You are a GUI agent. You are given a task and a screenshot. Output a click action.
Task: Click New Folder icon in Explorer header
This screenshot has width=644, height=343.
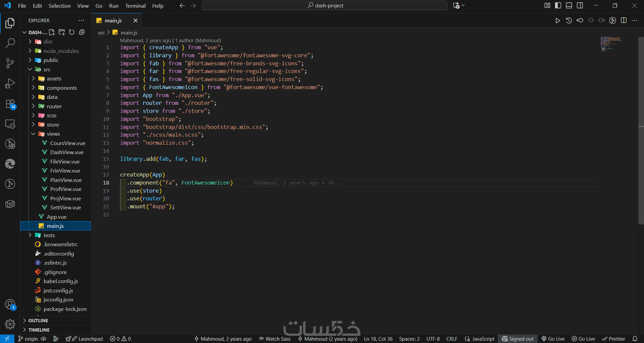[62, 32]
